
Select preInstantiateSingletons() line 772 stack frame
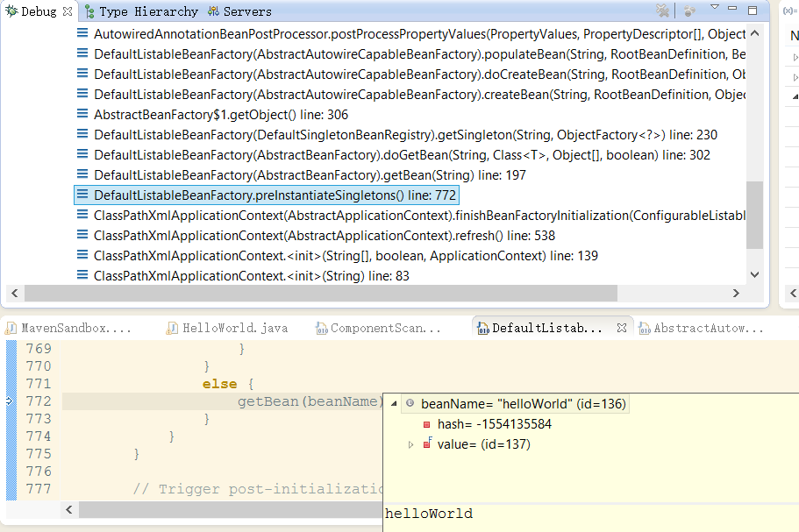(x=266, y=195)
